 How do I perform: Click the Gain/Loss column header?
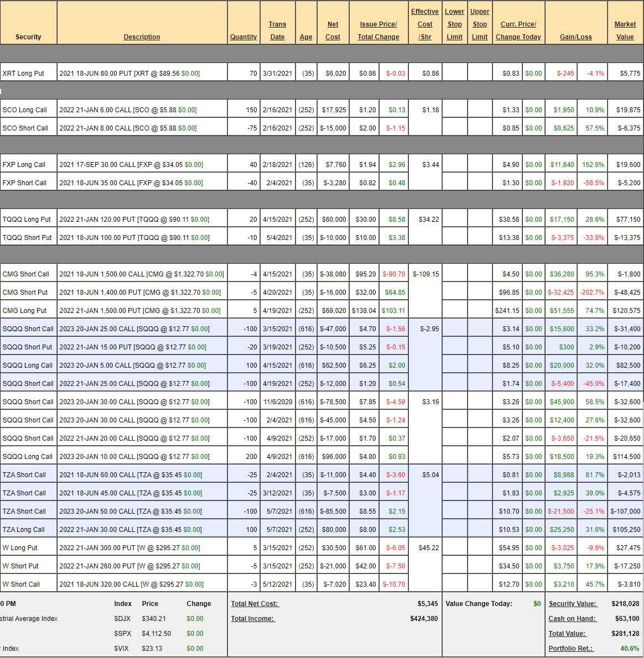(575, 37)
